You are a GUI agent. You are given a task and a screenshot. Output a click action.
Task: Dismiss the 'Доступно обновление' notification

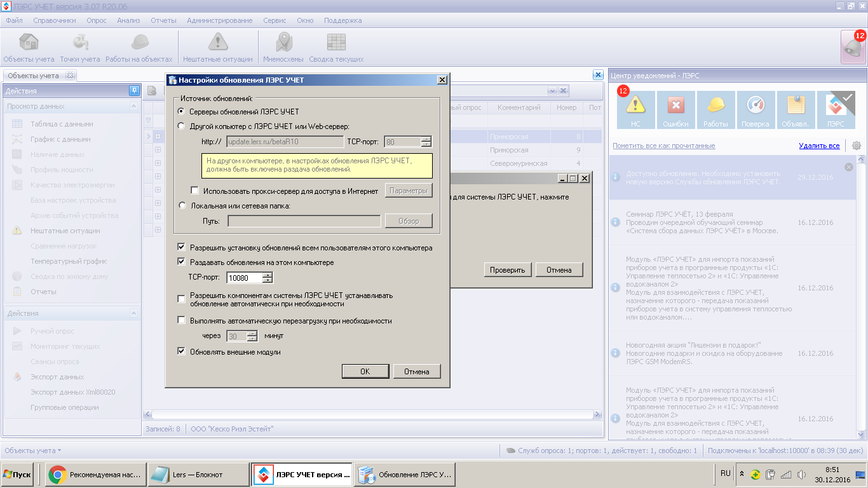pos(849,167)
